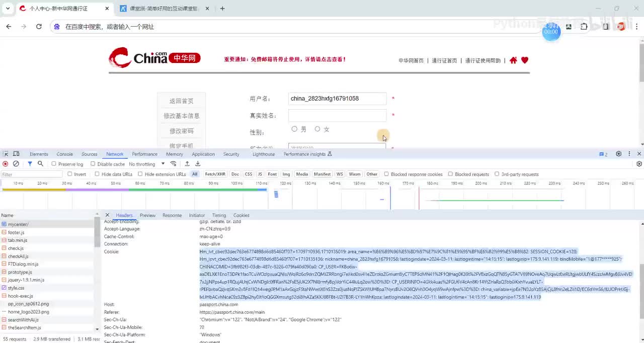Switch to the Elements panel
This screenshot has height=343, width=644.
coord(39,154)
